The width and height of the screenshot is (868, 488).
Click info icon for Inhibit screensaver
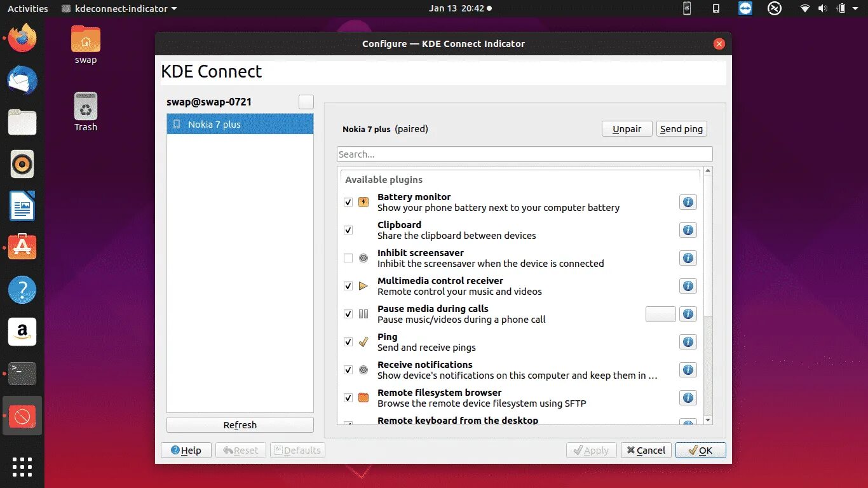(688, 258)
